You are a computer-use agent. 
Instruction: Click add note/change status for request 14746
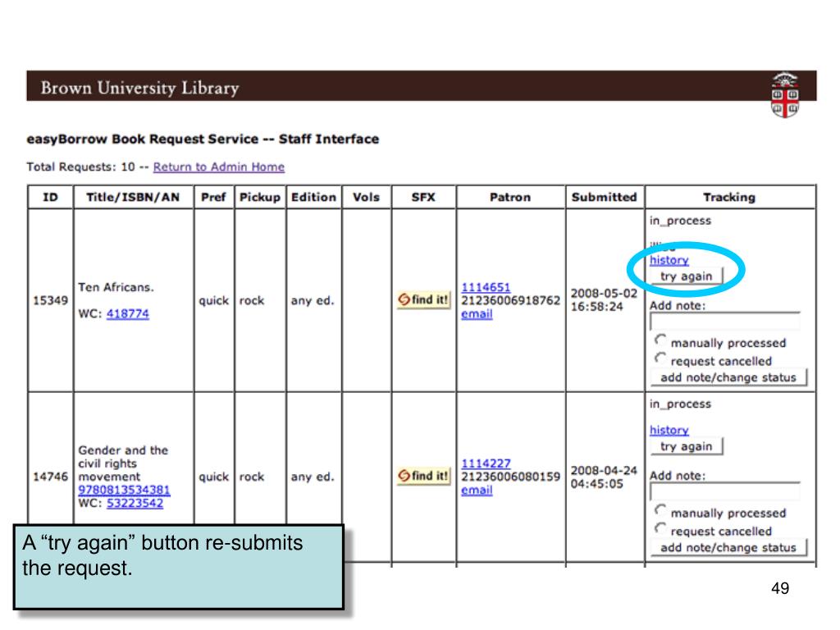[x=728, y=547]
